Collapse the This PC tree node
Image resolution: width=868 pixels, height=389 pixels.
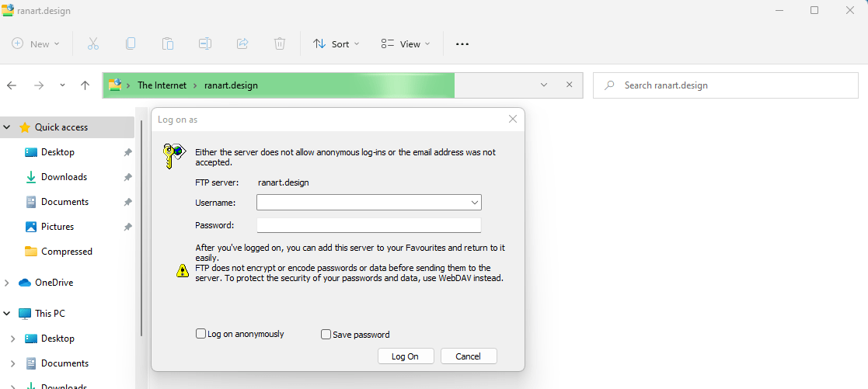click(x=7, y=314)
